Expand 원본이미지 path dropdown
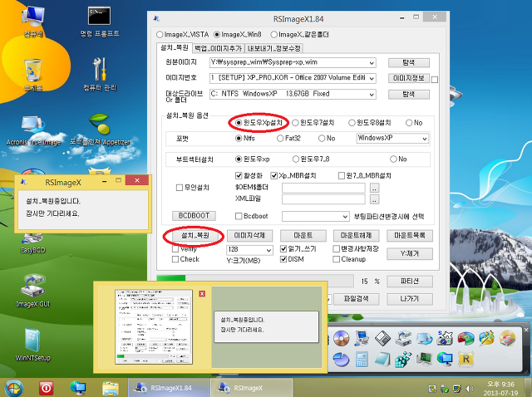 tap(372, 63)
